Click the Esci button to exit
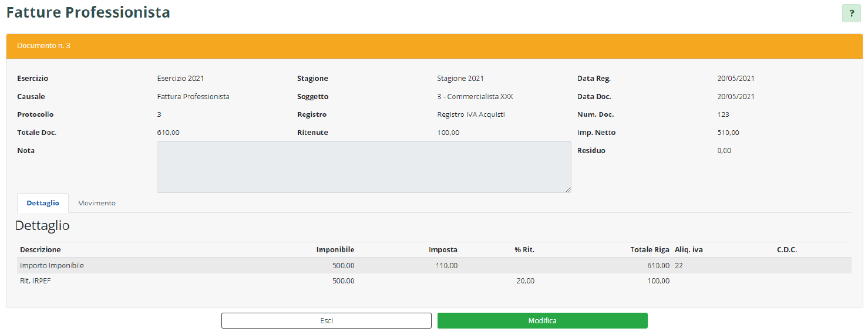This screenshot has width=868, height=335. click(x=326, y=321)
